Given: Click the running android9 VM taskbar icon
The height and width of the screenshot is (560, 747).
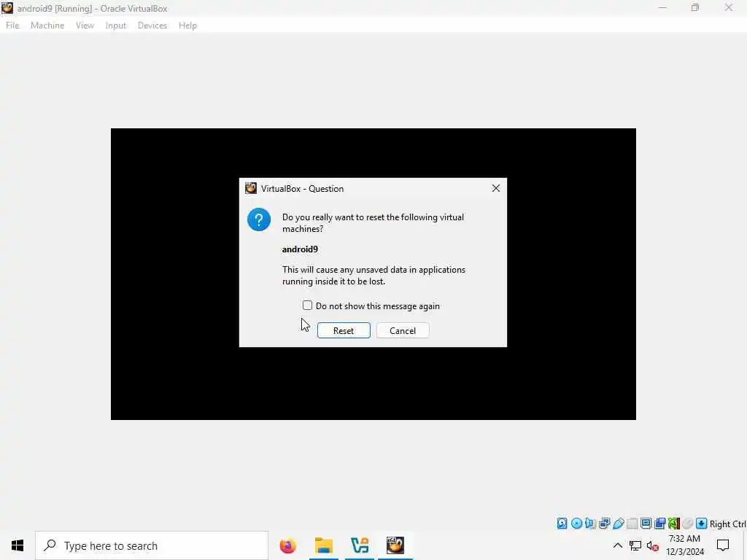Looking at the screenshot, I should [x=395, y=545].
